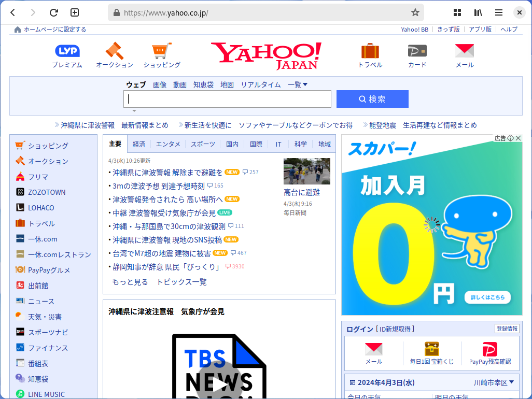This screenshot has height=399, width=532.
Task: Open the もっと見る link
Action: 130,282
